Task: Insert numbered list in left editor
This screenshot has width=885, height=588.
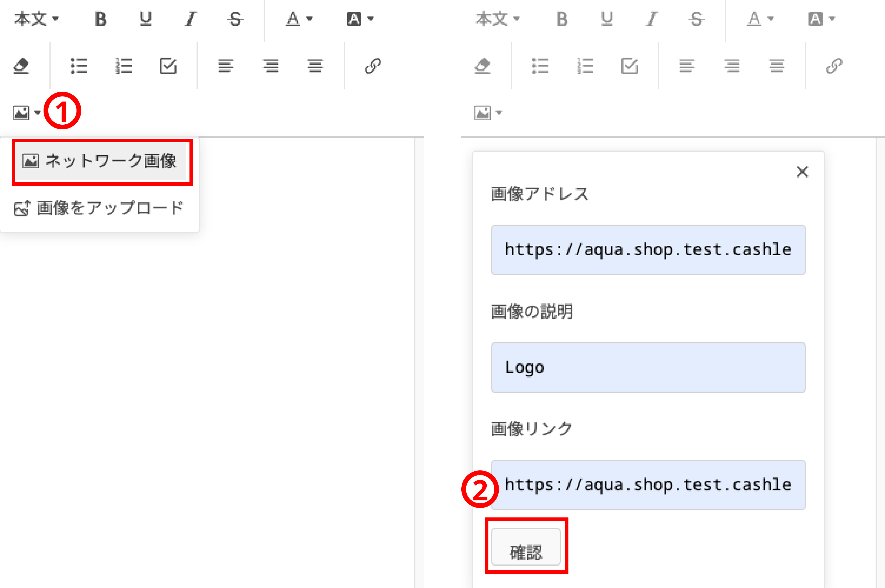Action: tap(124, 66)
